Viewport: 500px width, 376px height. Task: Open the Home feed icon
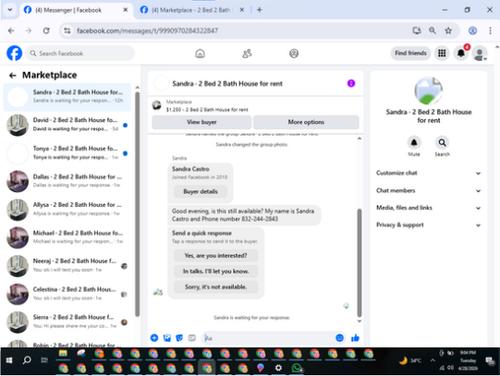click(x=200, y=53)
